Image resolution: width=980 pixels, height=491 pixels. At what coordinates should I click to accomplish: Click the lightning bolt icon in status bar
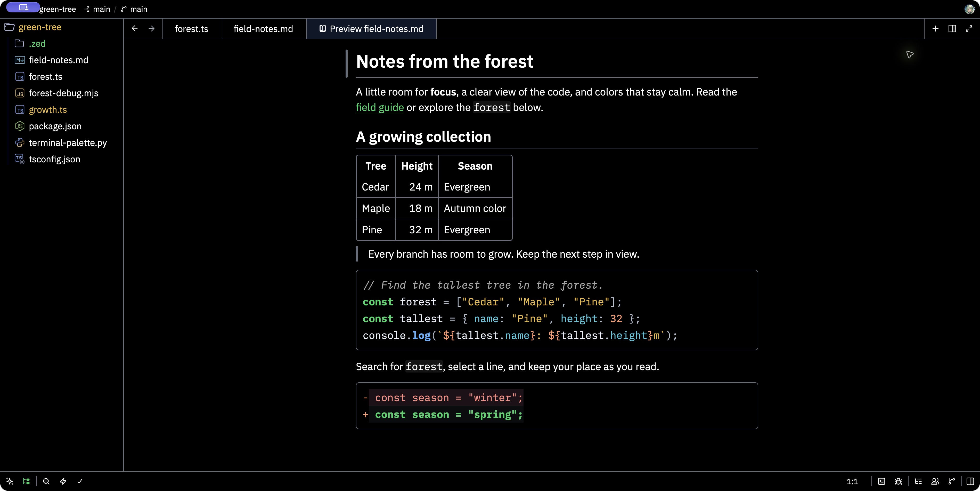[63, 481]
